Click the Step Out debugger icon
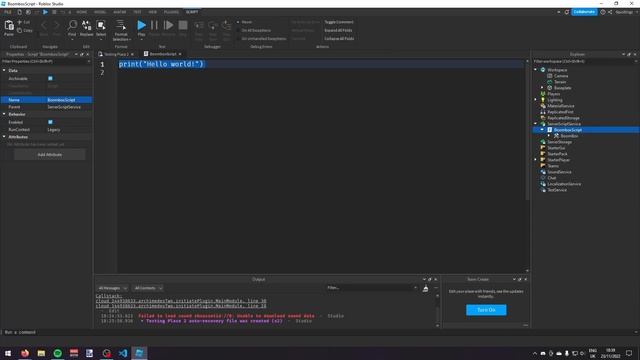640x360 pixels. (x=226, y=26)
